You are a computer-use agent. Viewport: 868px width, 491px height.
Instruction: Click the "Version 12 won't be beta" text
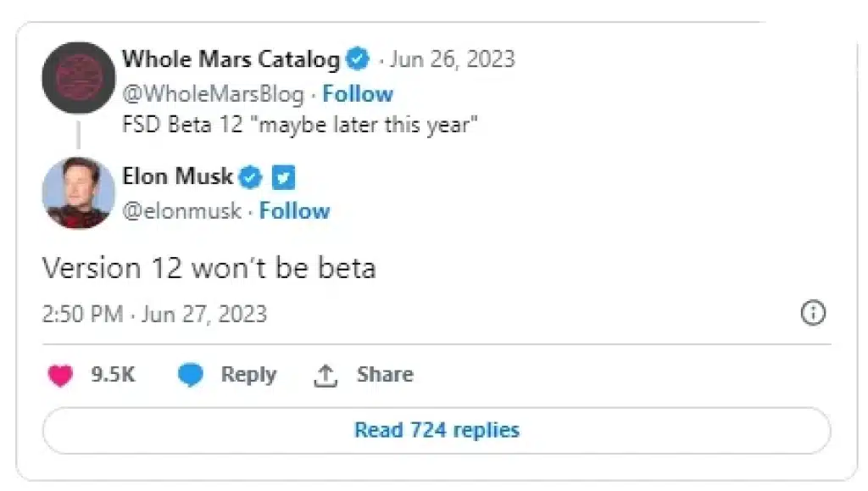point(209,268)
